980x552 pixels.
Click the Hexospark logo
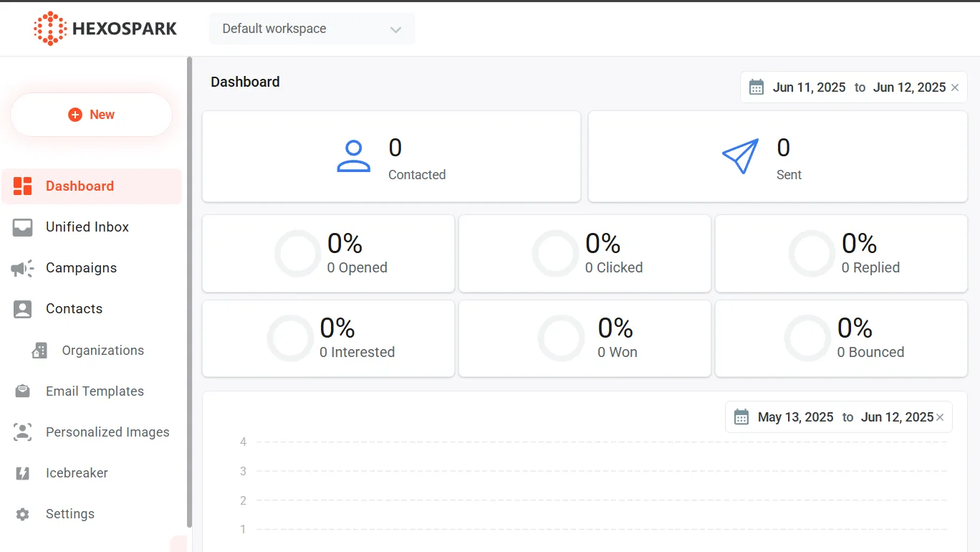(105, 29)
